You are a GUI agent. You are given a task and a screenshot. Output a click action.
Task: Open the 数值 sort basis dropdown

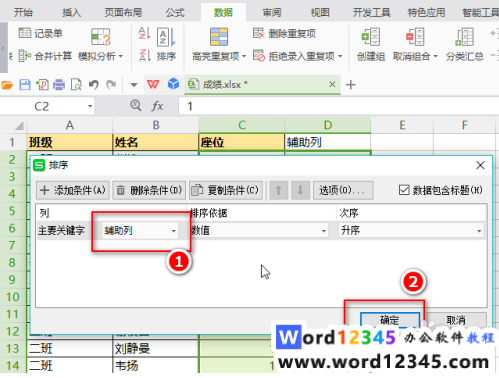[259, 230]
